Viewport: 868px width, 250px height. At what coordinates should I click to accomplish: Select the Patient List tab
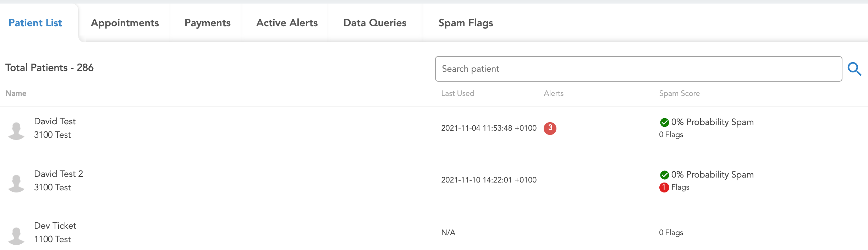click(35, 23)
